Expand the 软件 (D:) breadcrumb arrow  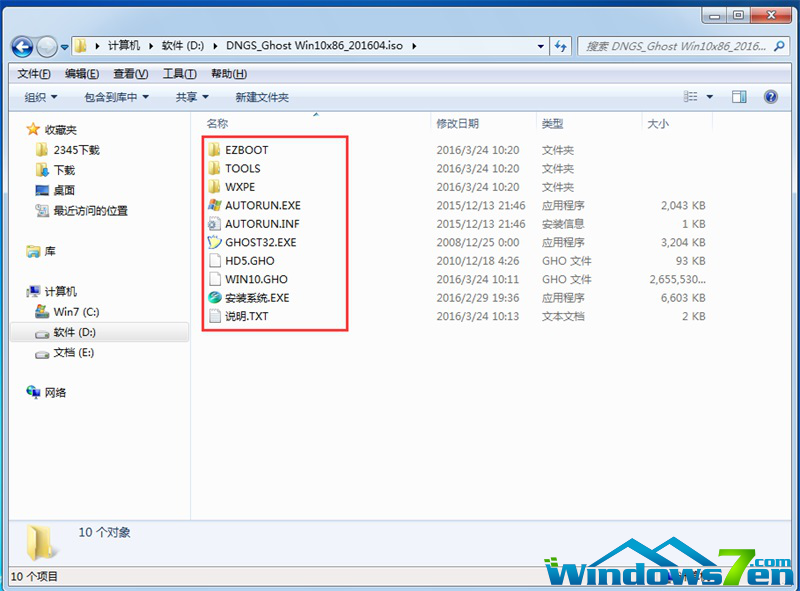pos(215,46)
